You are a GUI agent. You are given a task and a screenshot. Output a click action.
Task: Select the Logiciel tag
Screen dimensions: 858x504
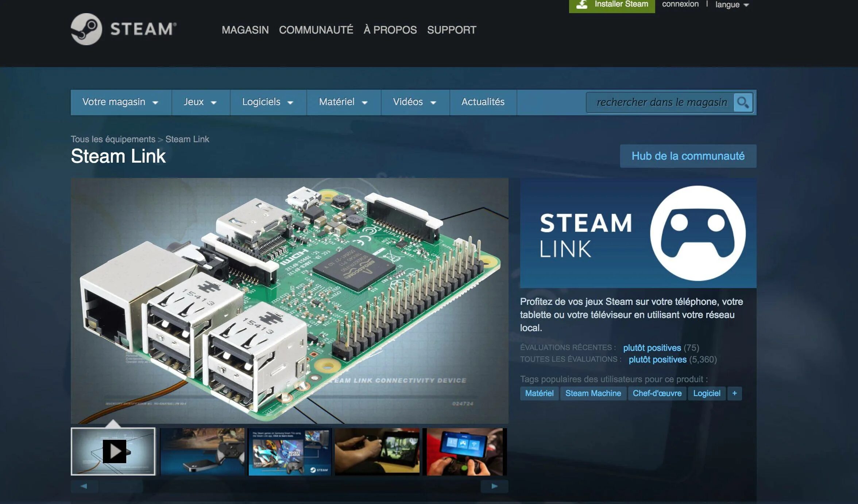(x=707, y=393)
